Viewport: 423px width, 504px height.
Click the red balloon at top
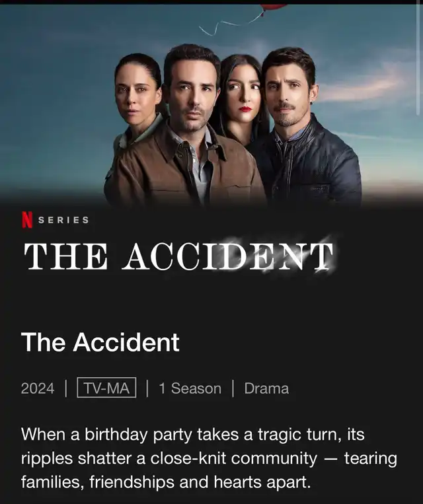point(273,7)
